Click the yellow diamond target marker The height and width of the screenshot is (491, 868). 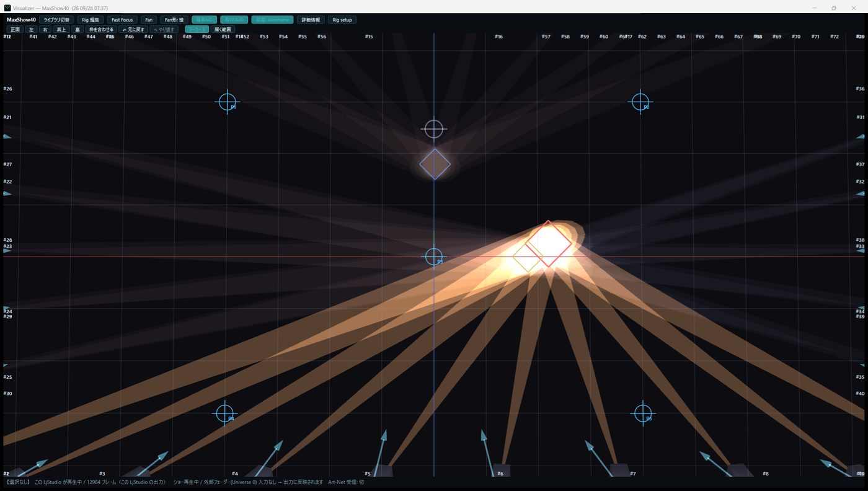[528, 256]
